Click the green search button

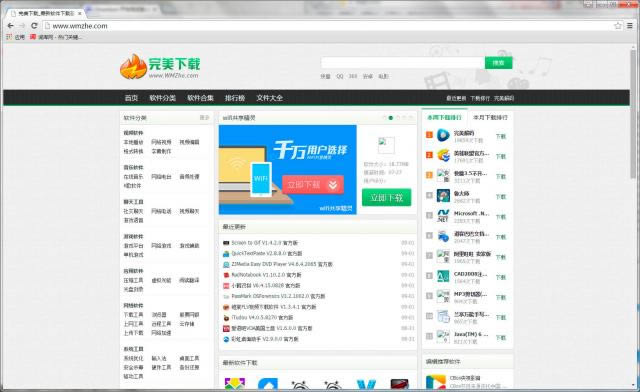tap(498, 63)
